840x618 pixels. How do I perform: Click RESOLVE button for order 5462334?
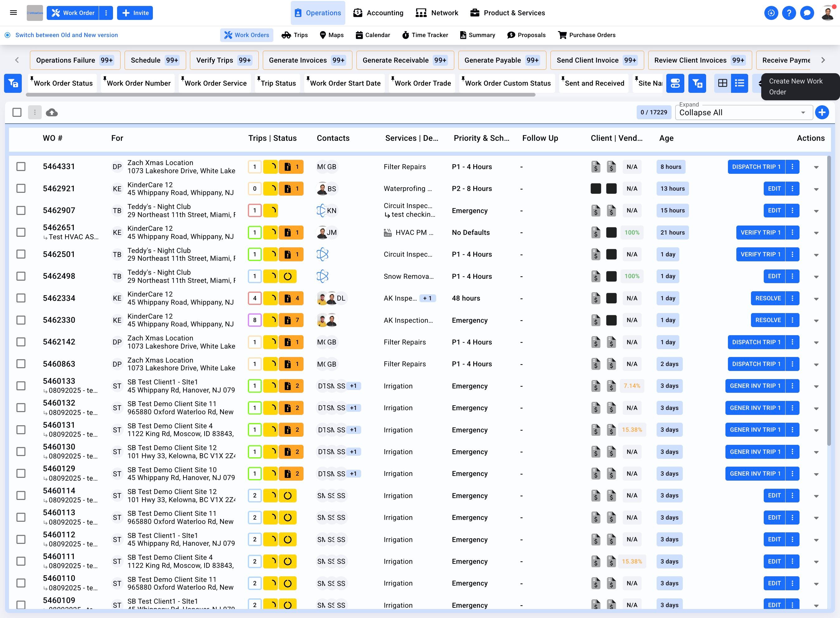pyautogui.click(x=767, y=298)
